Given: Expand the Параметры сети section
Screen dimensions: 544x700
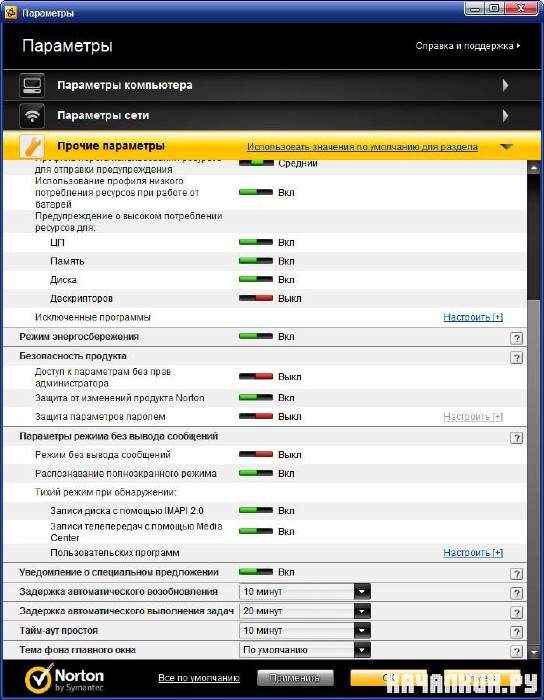Looking at the screenshot, I should point(505,116).
